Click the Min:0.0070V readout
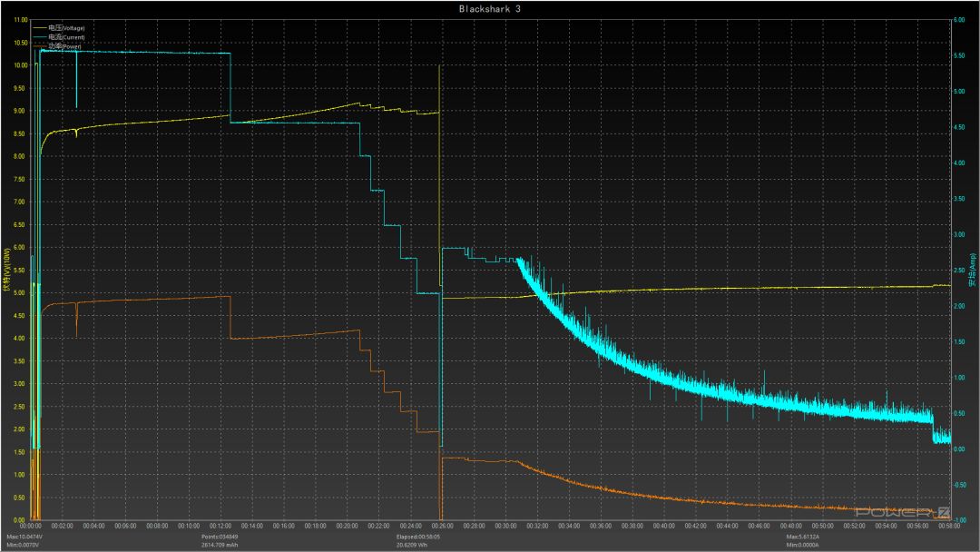This screenshot has width=980, height=552. 23,545
